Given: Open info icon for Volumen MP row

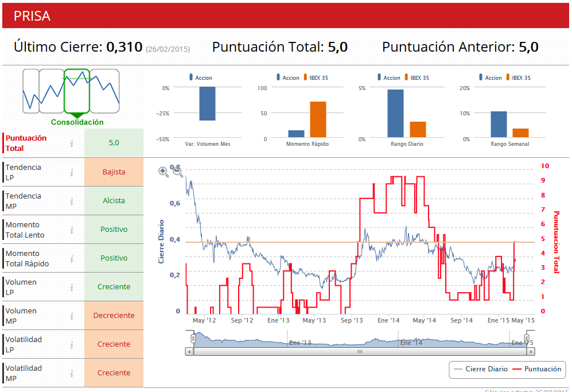Looking at the screenshot, I should (72, 316).
